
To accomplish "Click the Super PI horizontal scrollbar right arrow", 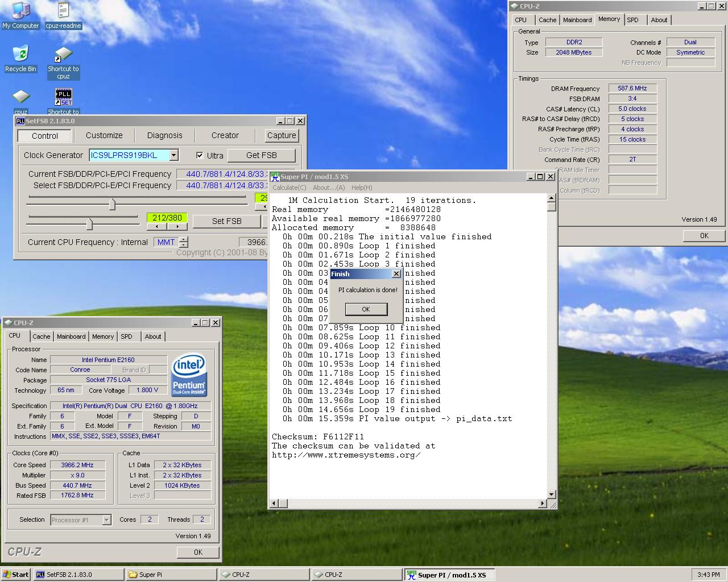I will click(x=542, y=504).
